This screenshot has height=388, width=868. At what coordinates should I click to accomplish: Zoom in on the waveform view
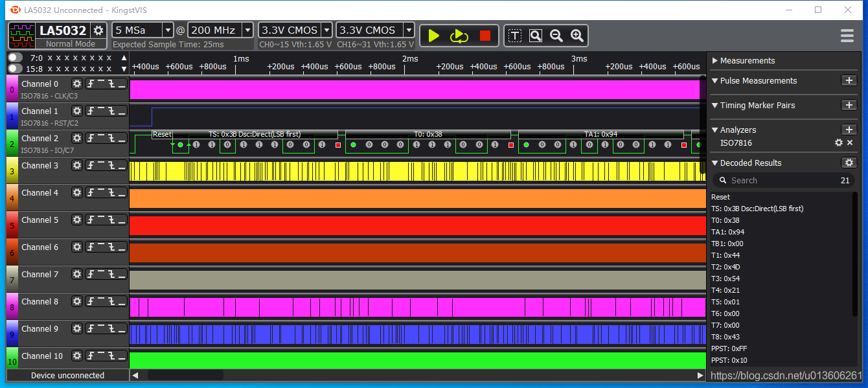577,36
